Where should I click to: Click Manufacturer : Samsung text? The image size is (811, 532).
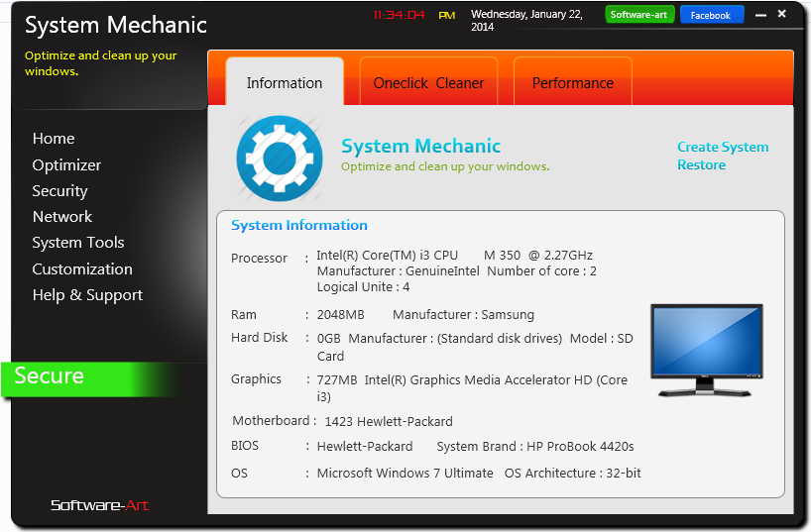[x=463, y=314]
